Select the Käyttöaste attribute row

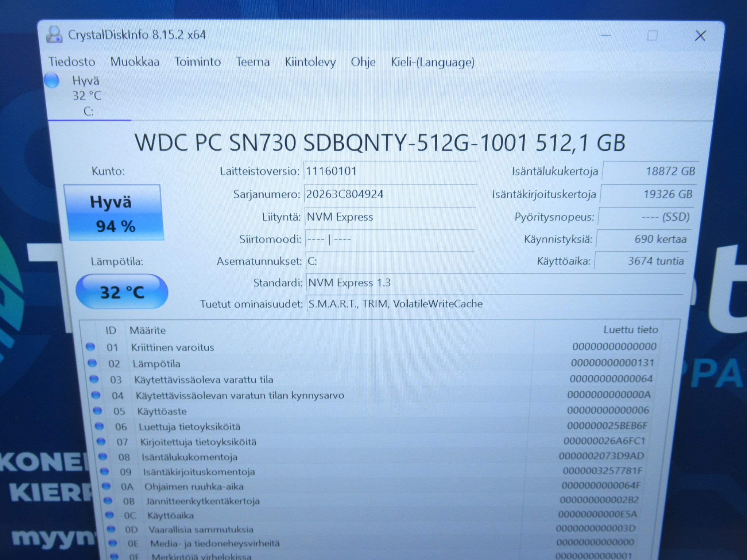point(371,411)
